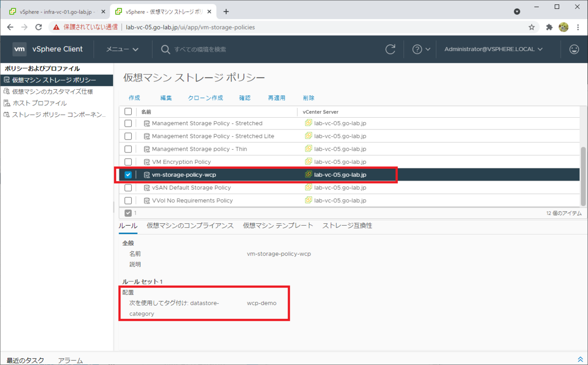Check Management Storage Policy - Stretched checkbox
The image size is (588, 365).
[128, 123]
